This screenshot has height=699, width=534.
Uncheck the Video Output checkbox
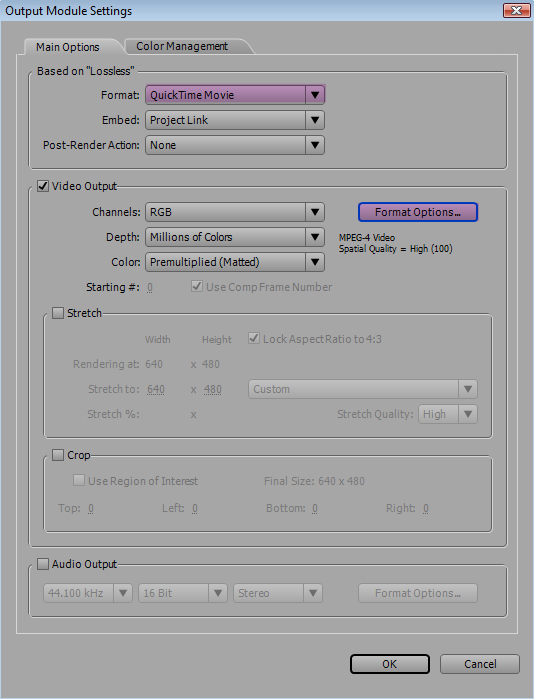point(43,186)
